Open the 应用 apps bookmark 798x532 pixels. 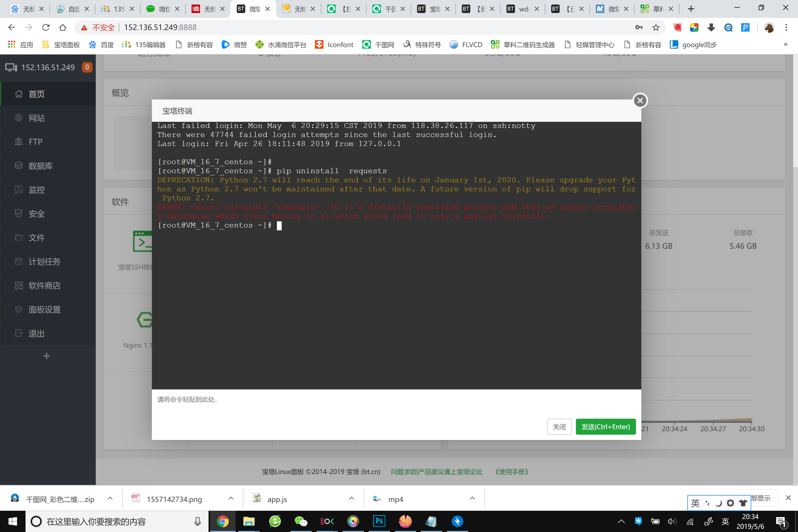coord(20,44)
